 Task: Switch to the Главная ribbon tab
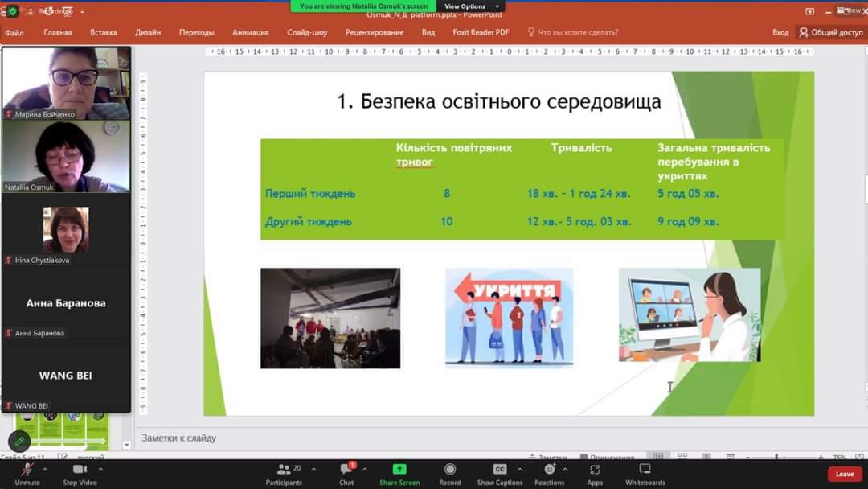click(58, 33)
